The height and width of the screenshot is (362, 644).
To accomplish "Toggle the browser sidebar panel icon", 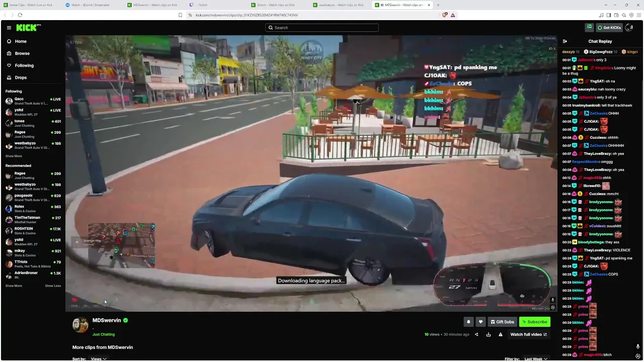I will pos(609,15).
